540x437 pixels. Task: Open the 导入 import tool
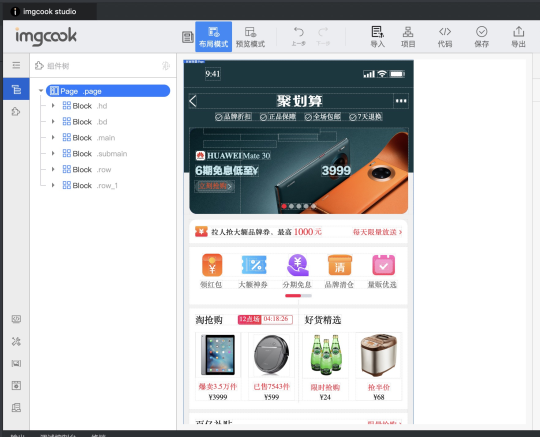click(377, 37)
